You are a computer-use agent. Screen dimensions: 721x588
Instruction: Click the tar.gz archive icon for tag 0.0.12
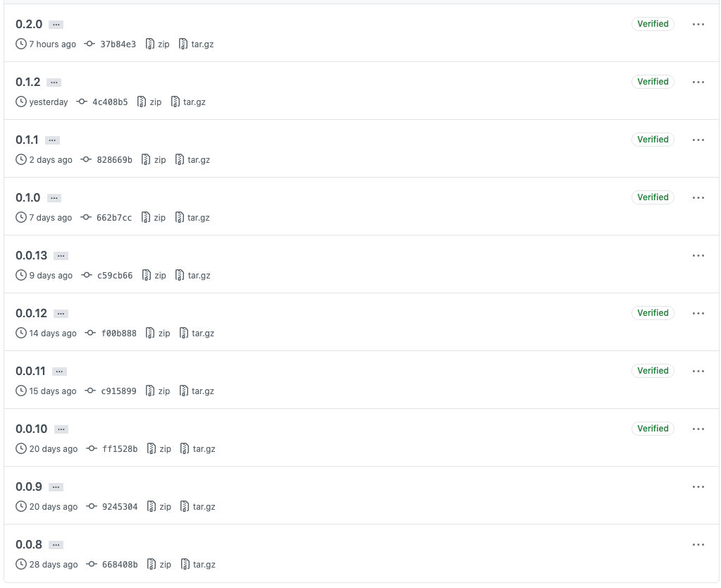pos(183,333)
